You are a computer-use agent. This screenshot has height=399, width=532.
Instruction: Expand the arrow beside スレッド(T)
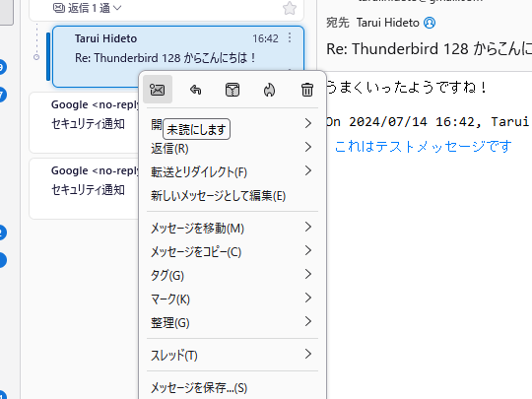point(308,354)
